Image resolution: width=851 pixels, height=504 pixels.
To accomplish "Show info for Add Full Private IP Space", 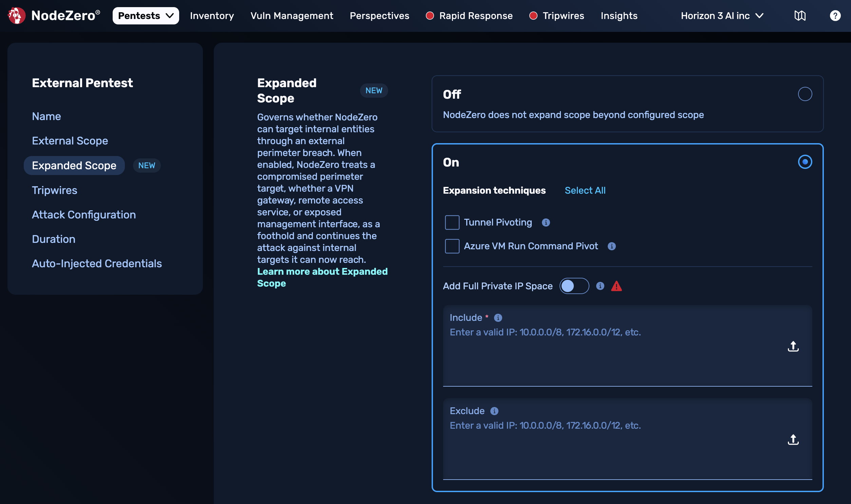I will coord(600,286).
